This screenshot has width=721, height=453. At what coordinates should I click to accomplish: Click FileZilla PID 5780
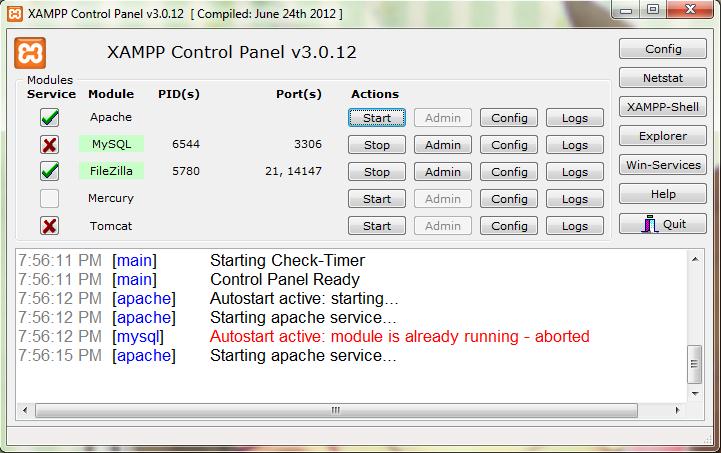click(186, 171)
